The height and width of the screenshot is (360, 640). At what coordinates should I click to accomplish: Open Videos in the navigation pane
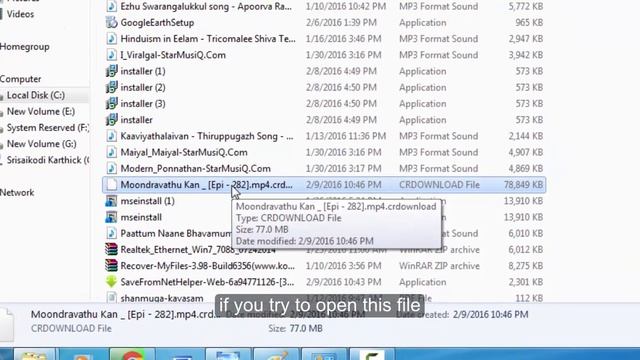pyautogui.click(x=20, y=14)
